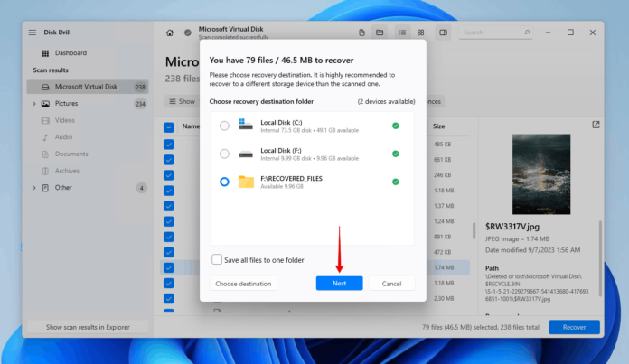Select the Local Disk (F:) radio button

pyautogui.click(x=224, y=154)
